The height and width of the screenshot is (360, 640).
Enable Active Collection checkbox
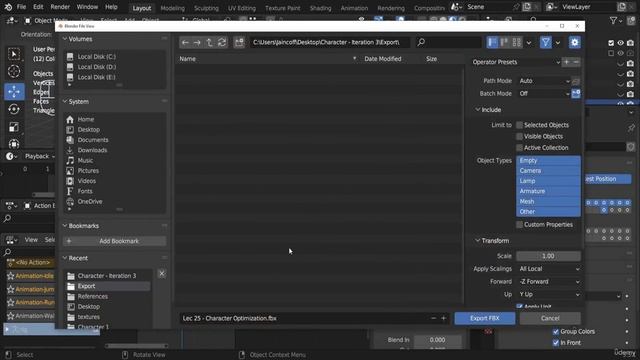(519, 148)
